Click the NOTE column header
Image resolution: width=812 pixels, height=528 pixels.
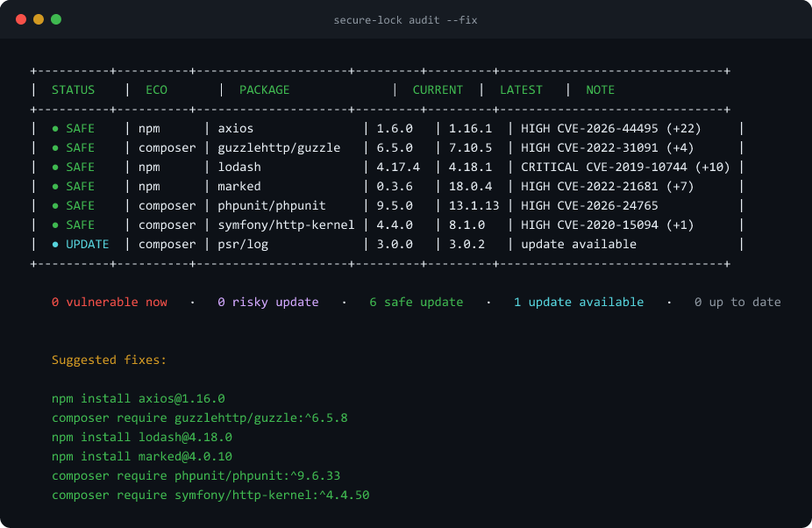pyautogui.click(x=600, y=89)
